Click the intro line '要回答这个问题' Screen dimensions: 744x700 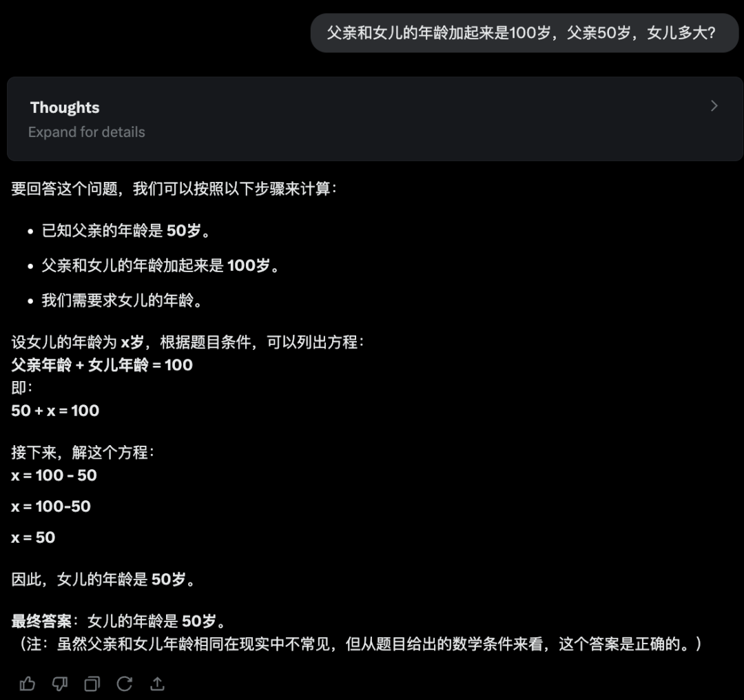pos(174,188)
